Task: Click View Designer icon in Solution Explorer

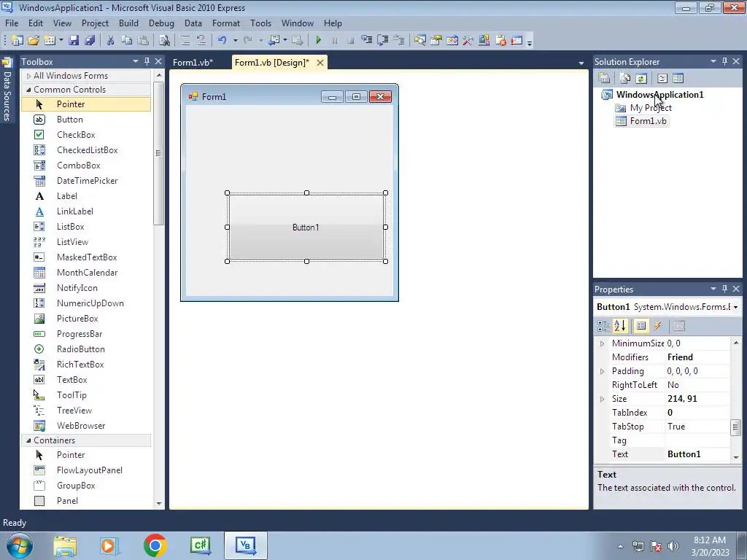Action: pyautogui.click(x=678, y=78)
